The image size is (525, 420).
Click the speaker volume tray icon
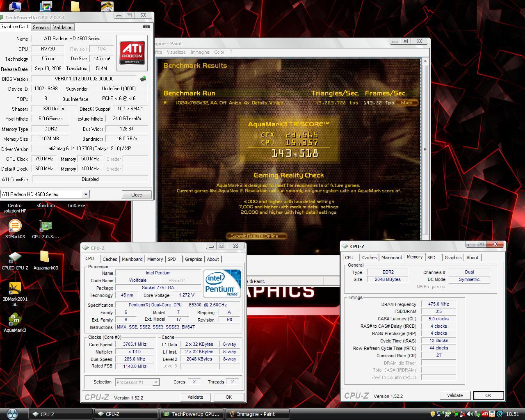(x=470, y=414)
